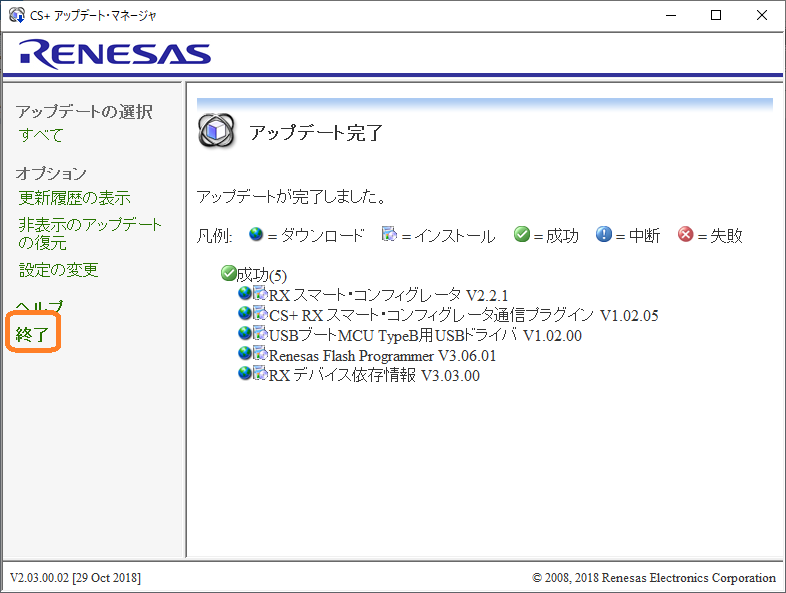Click the アップデート完了 header cube icon
The width and height of the screenshot is (786, 593).
click(216, 130)
